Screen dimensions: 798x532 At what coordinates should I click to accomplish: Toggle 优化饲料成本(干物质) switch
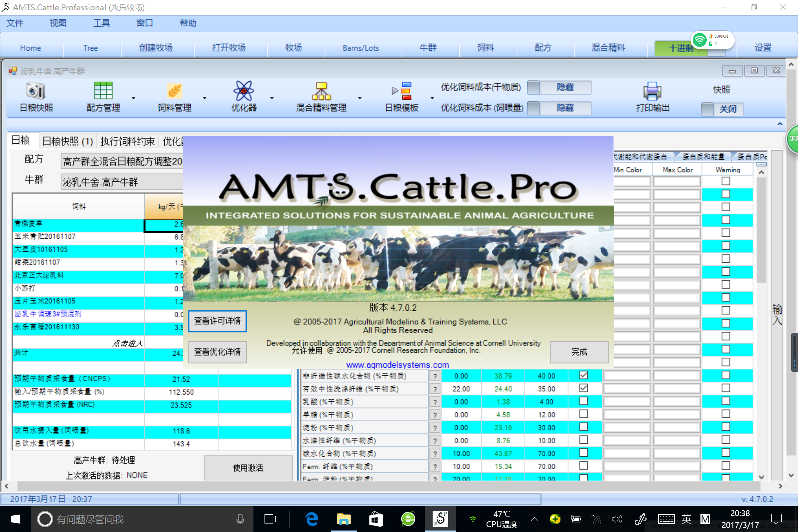[559, 88]
